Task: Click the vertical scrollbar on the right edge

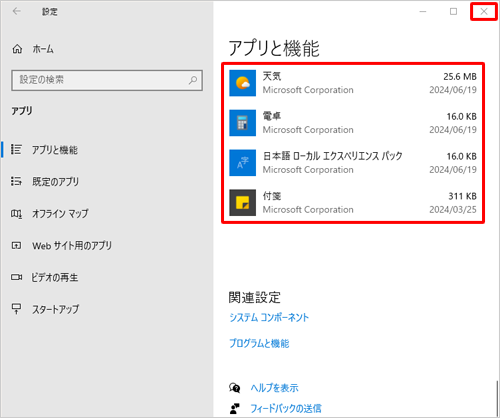Action: tap(497, 398)
